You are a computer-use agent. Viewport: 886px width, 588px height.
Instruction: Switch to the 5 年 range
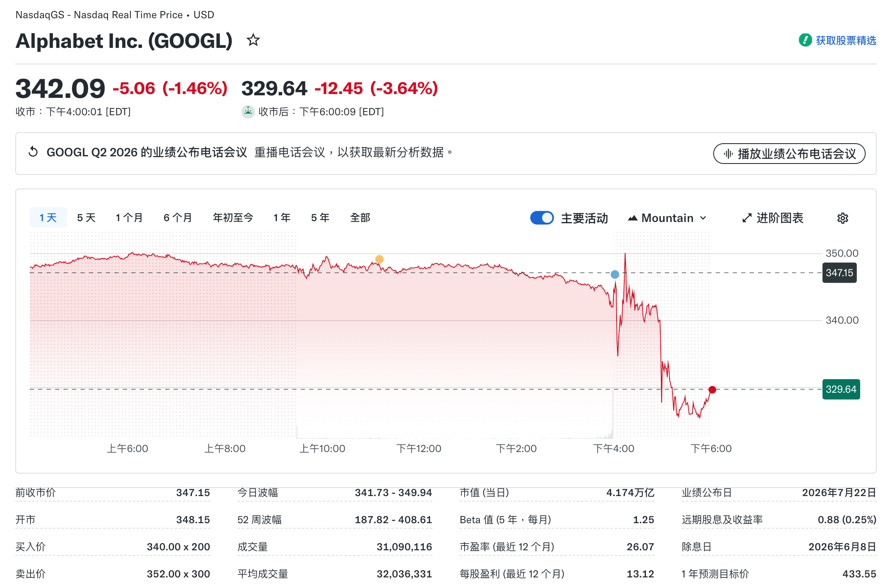point(320,218)
